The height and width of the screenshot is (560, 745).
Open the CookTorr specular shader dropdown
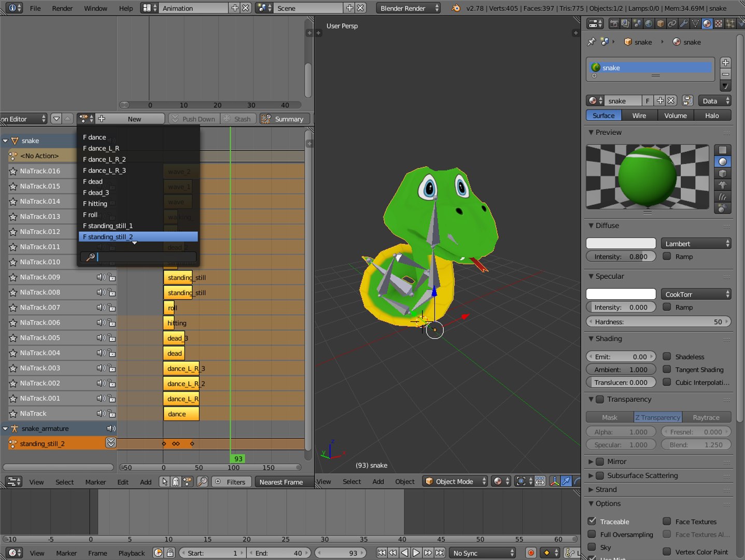point(696,294)
